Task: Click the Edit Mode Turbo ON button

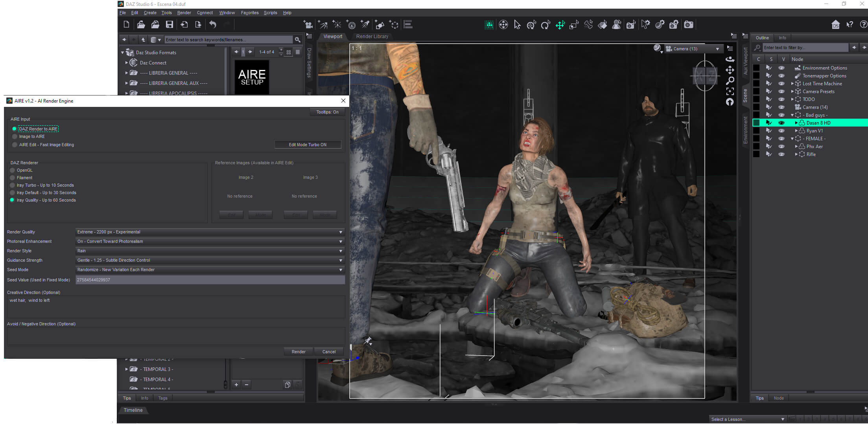Action: (308, 145)
